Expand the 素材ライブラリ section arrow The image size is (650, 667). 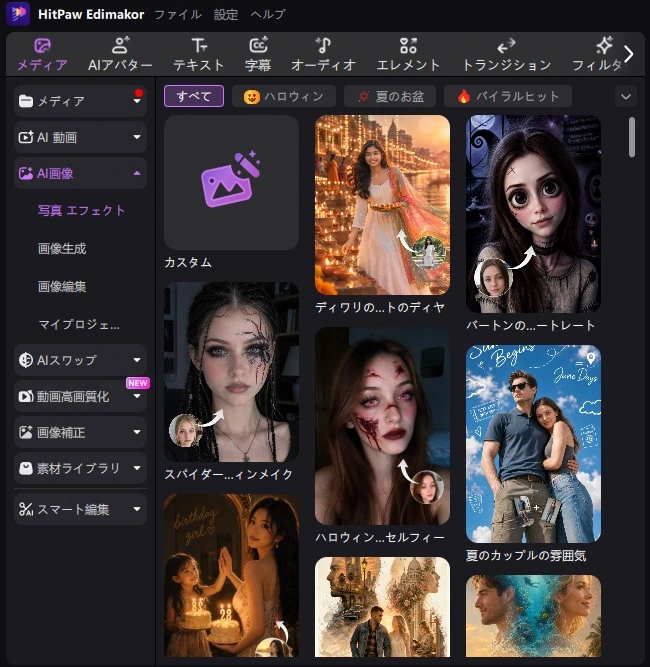(137, 468)
